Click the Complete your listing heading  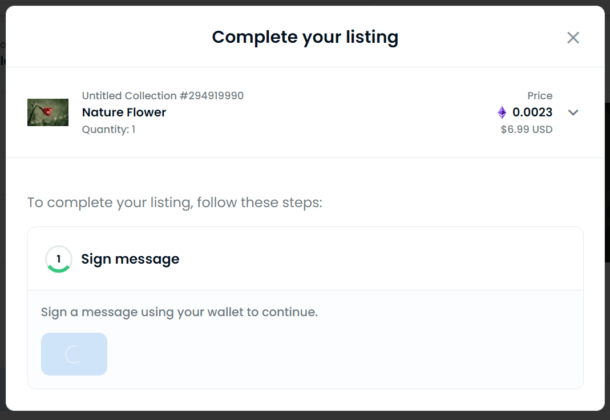tap(305, 38)
